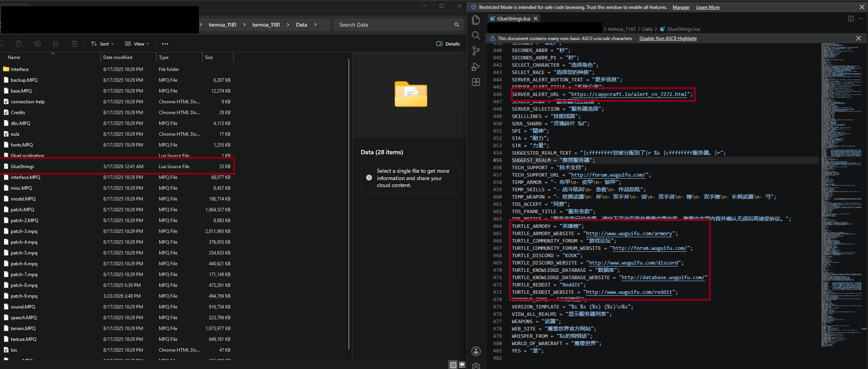
Task: Click the Manage link in Restricted Mode banner
Action: coord(681,7)
